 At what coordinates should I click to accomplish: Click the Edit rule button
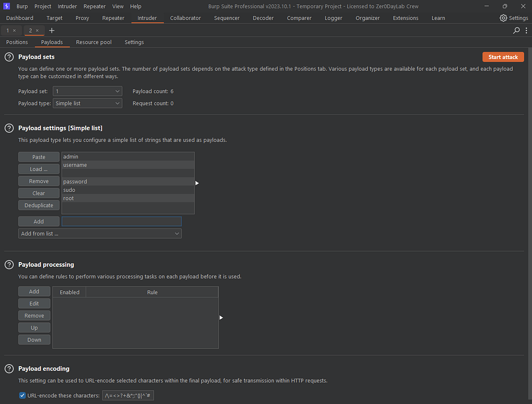pyautogui.click(x=34, y=304)
